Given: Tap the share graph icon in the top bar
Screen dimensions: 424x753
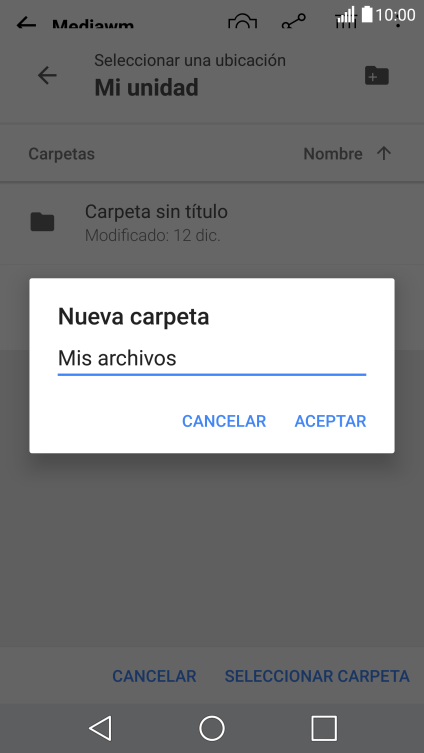Looking at the screenshot, I should click(x=293, y=22).
